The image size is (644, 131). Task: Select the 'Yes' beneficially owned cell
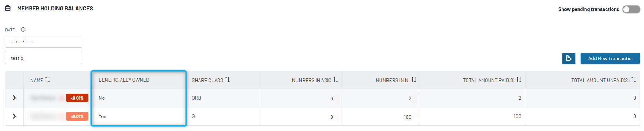tap(139, 116)
